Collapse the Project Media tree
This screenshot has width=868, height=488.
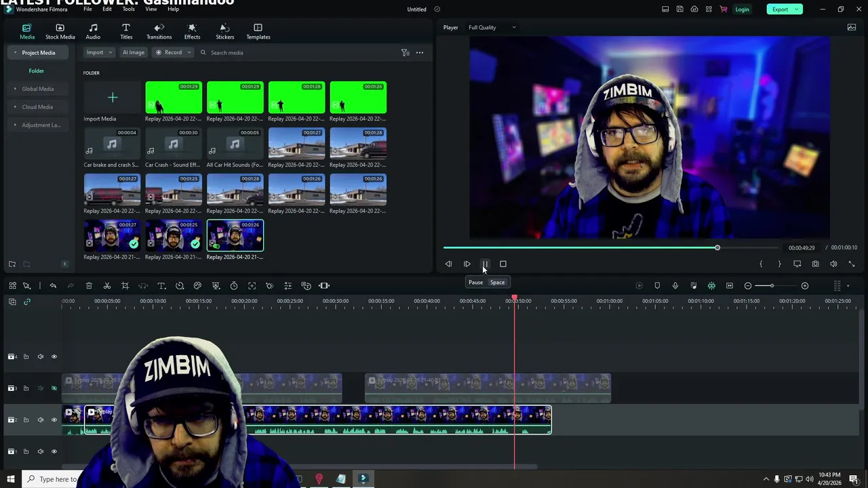[x=15, y=53]
